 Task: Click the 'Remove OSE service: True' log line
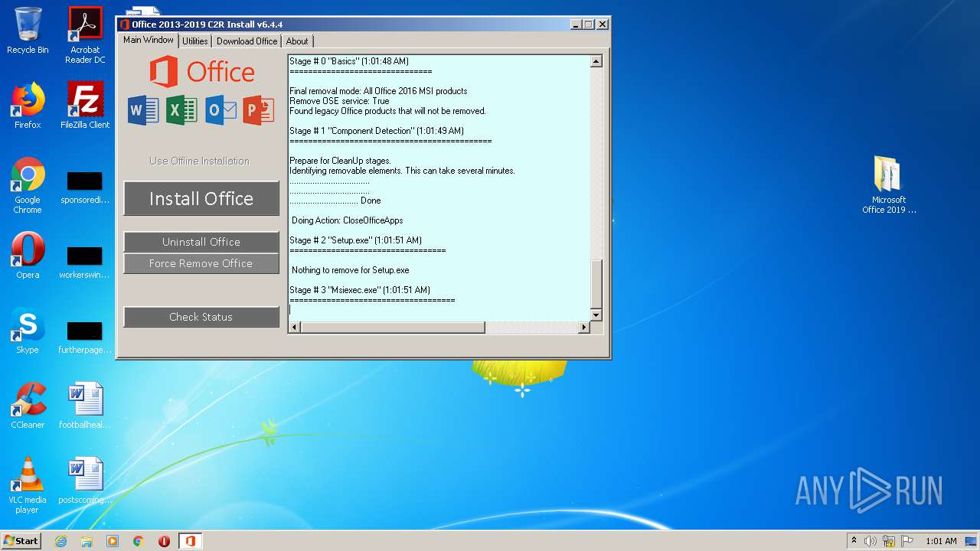point(339,101)
